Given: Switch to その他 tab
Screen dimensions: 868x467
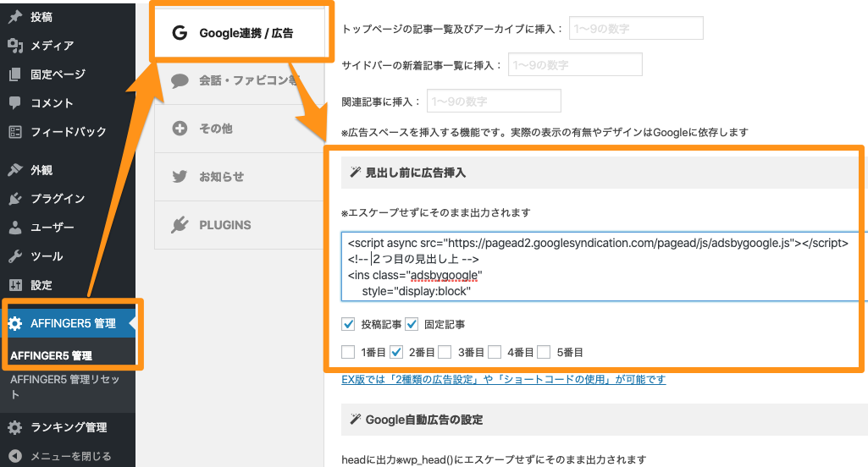Looking at the screenshot, I should click(240, 129).
